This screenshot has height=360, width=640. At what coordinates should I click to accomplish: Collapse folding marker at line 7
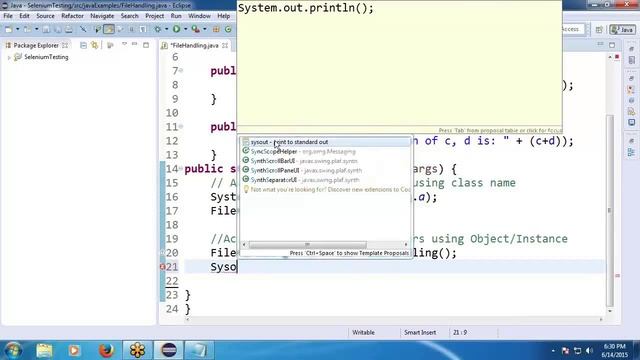(181, 71)
